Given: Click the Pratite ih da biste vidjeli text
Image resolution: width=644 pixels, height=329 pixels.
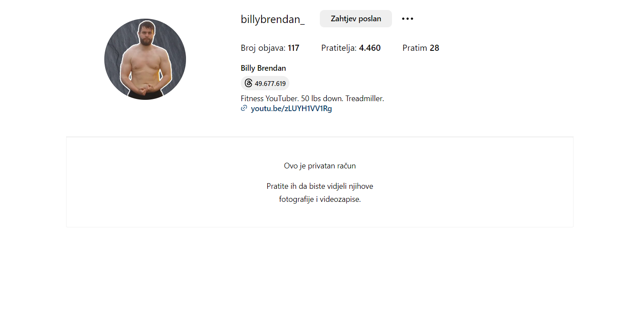Looking at the screenshot, I should 320,186.
